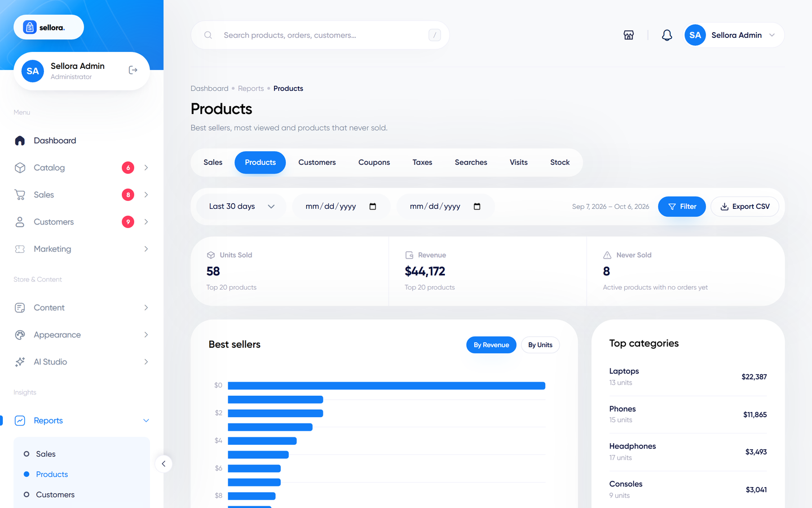The image size is (812, 508).
Task: Collapse sidebar with the arrow button
Action: click(x=164, y=464)
